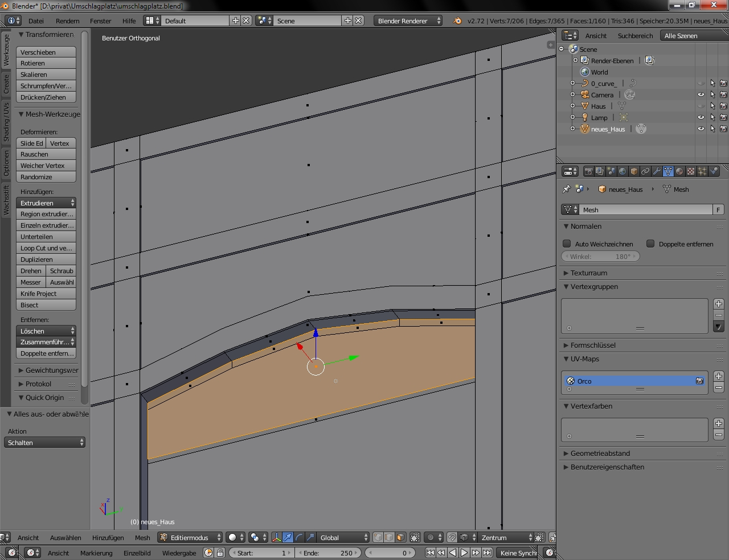Open the Constraints properties chain icon
Viewport: 729px width, 560px height.
645,171
